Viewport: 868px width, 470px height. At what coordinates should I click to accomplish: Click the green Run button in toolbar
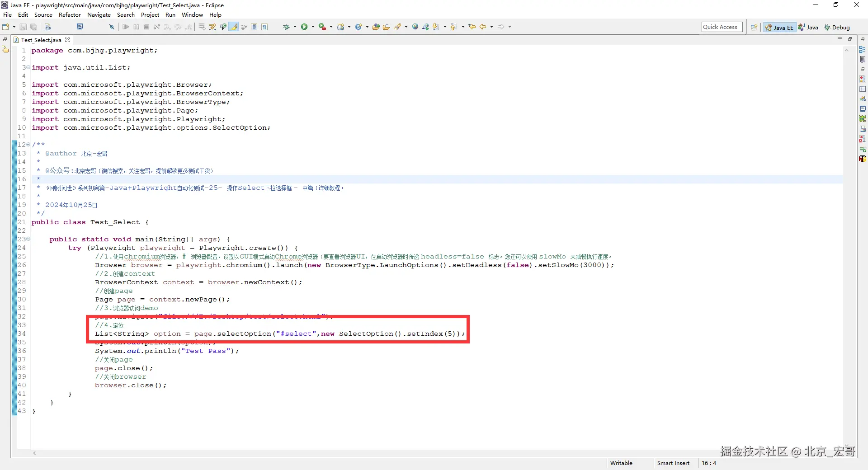[x=304, y=27]
